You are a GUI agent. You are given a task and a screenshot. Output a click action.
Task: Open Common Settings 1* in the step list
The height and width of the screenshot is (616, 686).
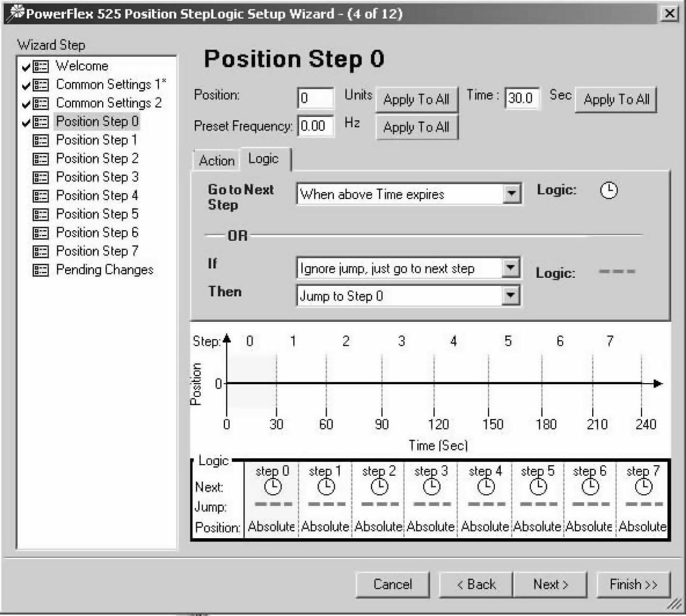[111, 85]
